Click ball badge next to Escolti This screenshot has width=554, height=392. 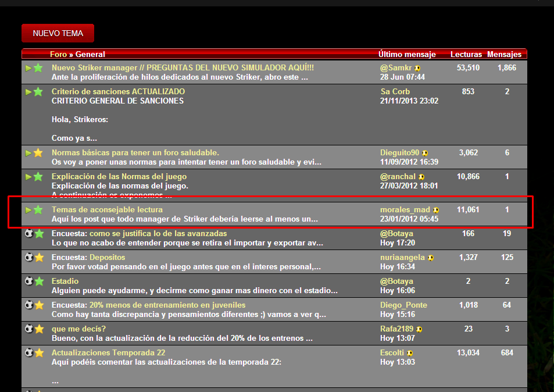409,353
